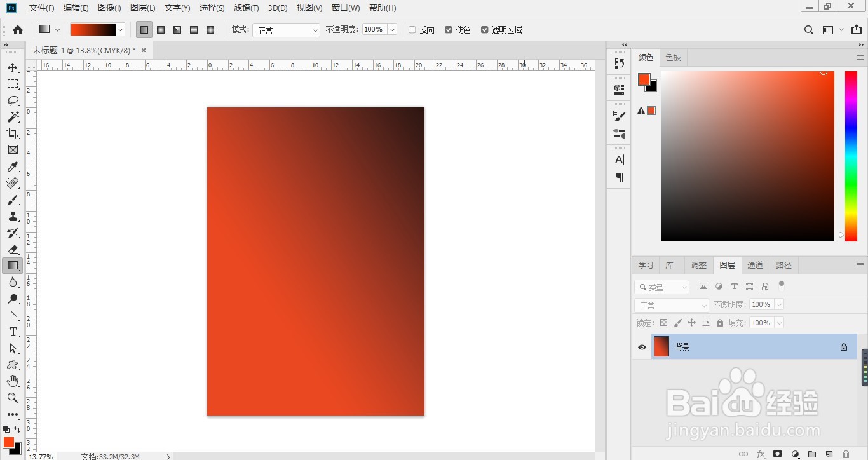Select the Zoom tool
Viewport: 868px width, 460px height.
[x=13, y=398]
